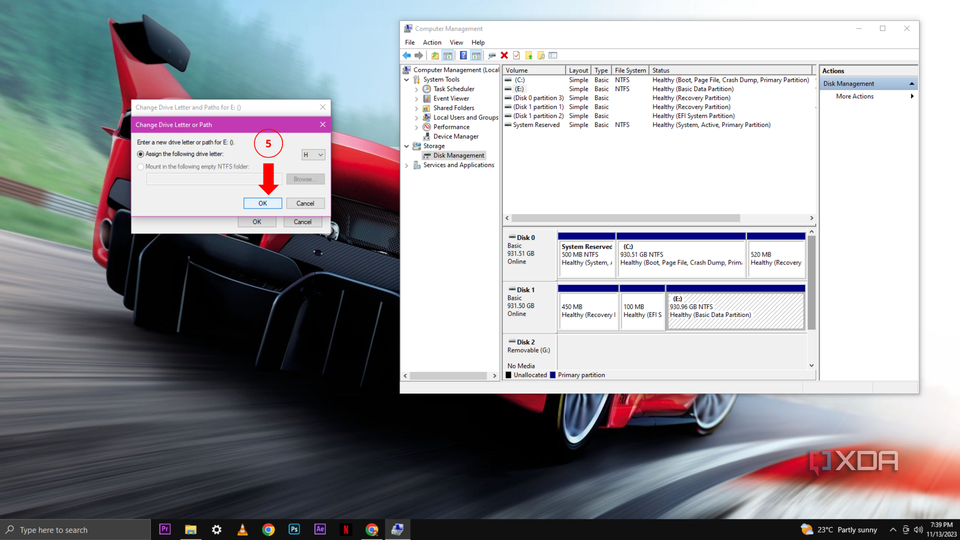Click the disk graphical view vertical scrollbar
The image size is (960, 540).
coord(811,283)
